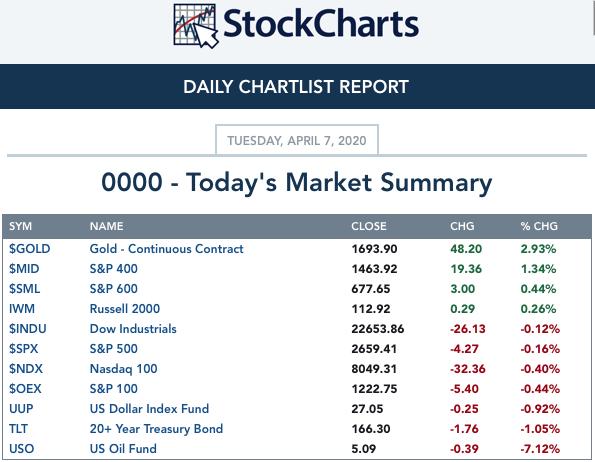The height and width of the screenshot is (462, 595).
Task: Sort by the CLOSE column header
Action: [369, 226]
